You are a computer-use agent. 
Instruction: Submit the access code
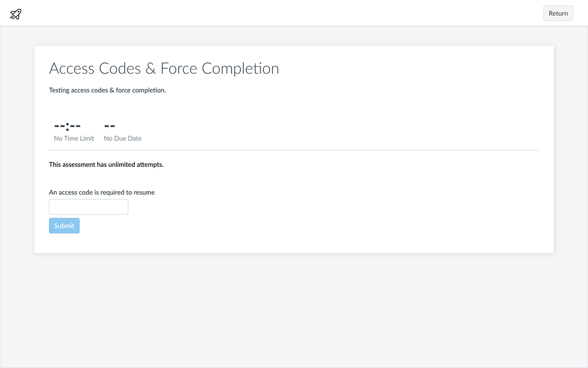tap(64, 226)
